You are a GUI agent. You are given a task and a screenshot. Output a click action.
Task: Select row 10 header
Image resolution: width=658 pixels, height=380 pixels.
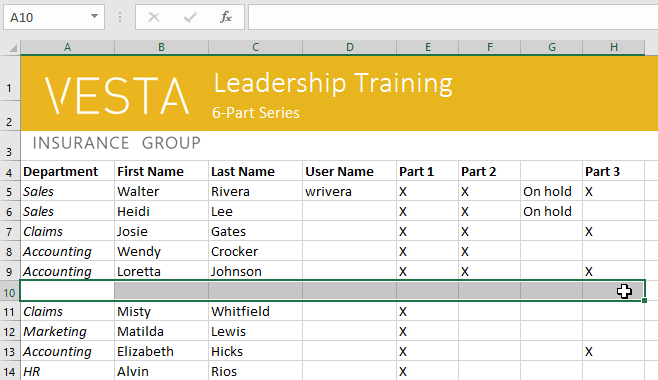(10, 292)
